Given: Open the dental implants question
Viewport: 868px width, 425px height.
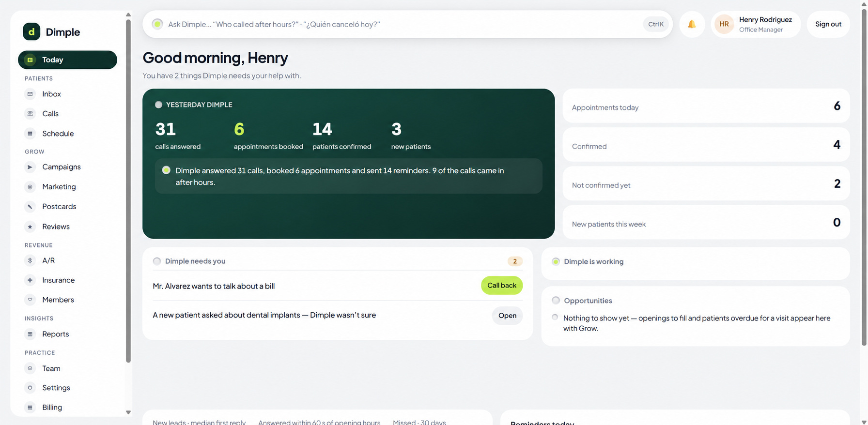Looking at the screenshot, I should pos(507,316).
